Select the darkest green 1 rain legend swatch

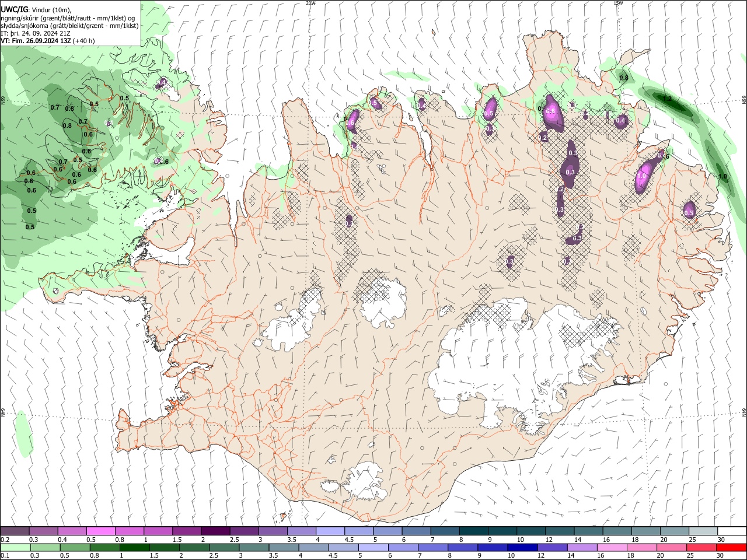click(x=134, y=548)
